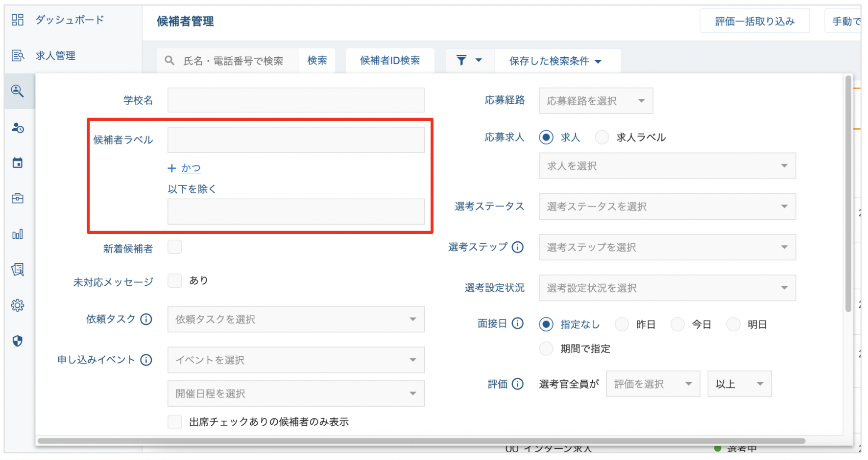The image size is (868, 460).
Task: Click the person-with-clock sidebar icon
Action: (x=18, y=128)
